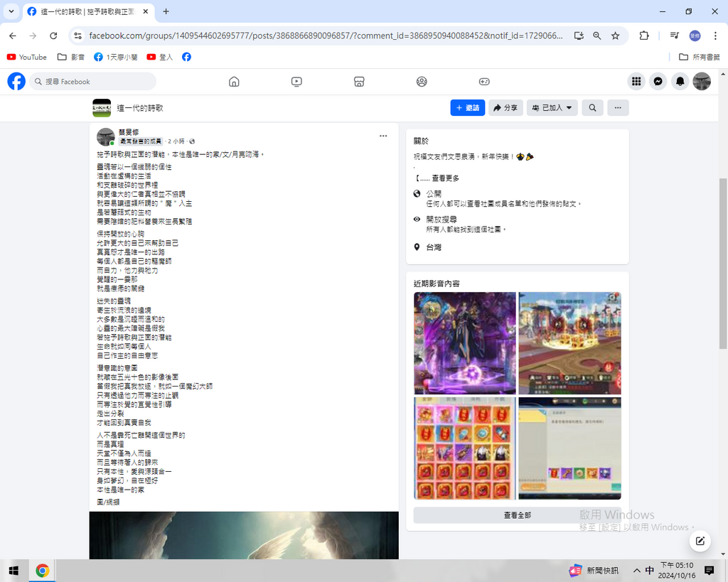Open the Gaming icon in top navigation
This screenshot has width=728, height=582.
pos(484,82)
